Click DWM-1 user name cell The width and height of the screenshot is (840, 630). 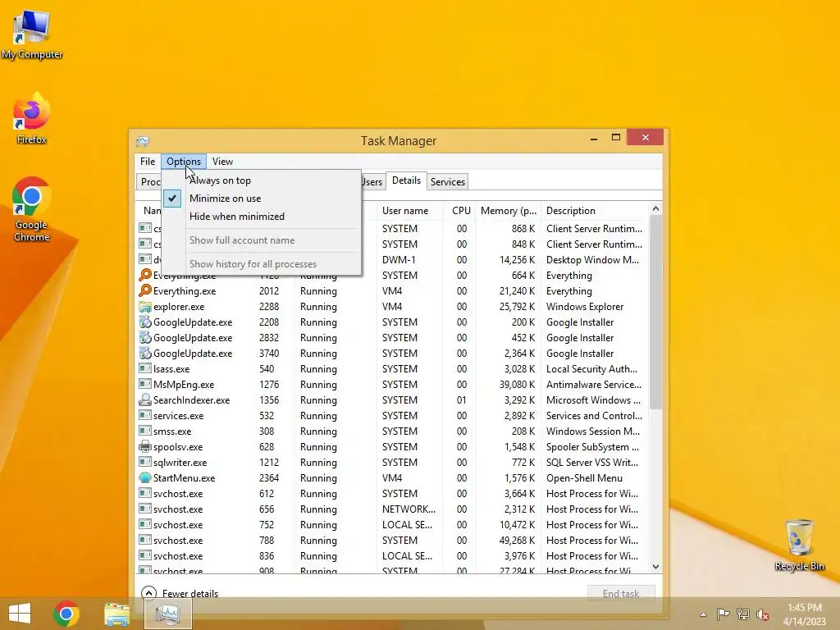pos(399,259)
